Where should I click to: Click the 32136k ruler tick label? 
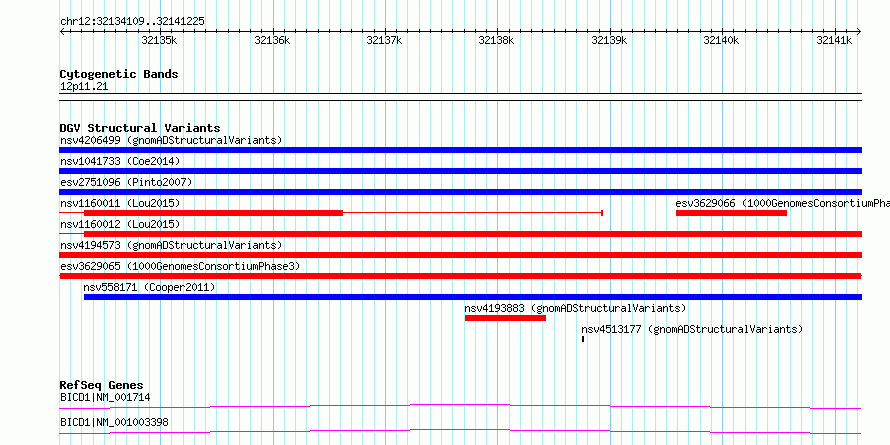point(272,40)
